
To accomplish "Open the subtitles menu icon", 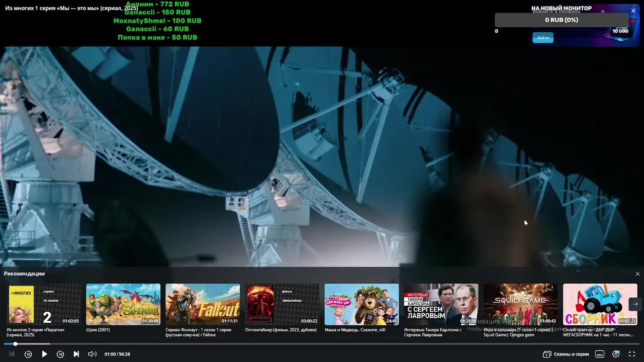I will click(x=600, y=354).
